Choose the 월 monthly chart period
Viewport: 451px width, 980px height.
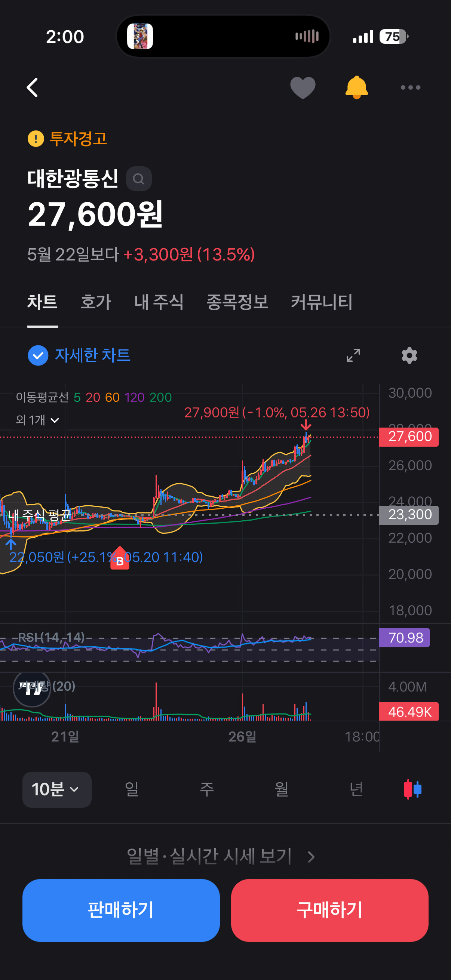pyautogui.click(x=282, y=789)
